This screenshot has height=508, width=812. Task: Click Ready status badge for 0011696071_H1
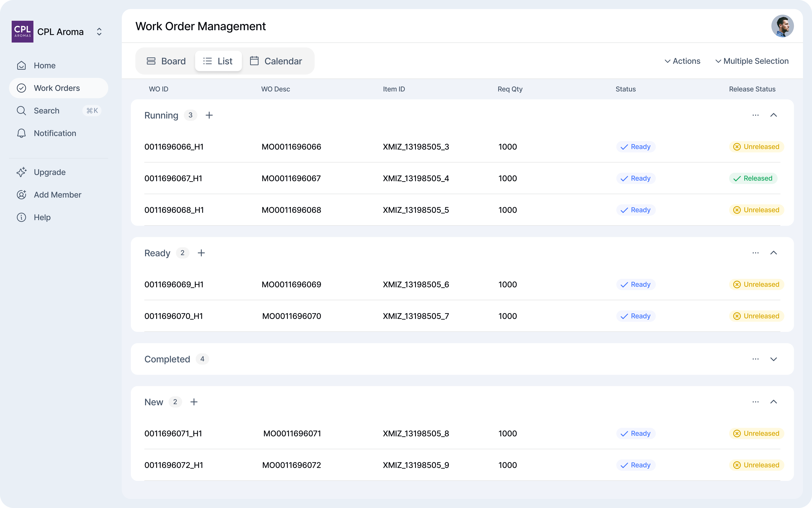636,433
